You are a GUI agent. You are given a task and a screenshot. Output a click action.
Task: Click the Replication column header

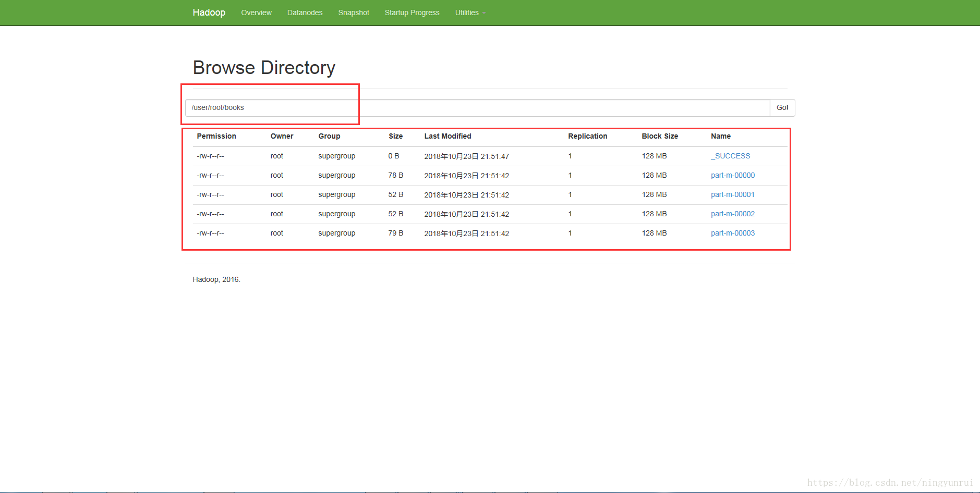tap(587, 136)
